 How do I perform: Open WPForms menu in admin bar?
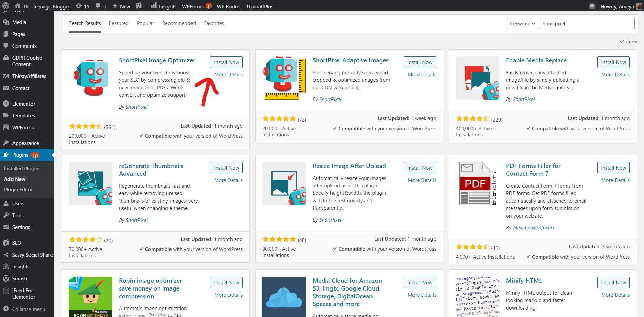click(x=197, y=6)
